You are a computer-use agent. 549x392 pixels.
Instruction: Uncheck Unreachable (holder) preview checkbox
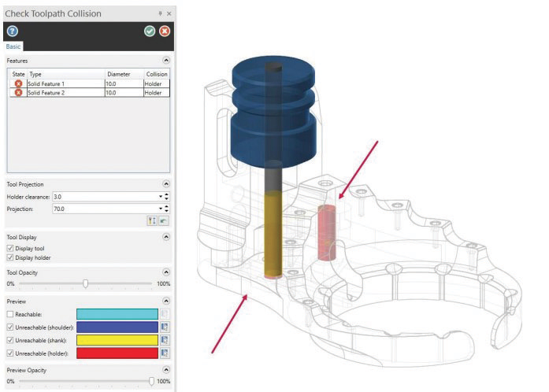tap(10, 353)
